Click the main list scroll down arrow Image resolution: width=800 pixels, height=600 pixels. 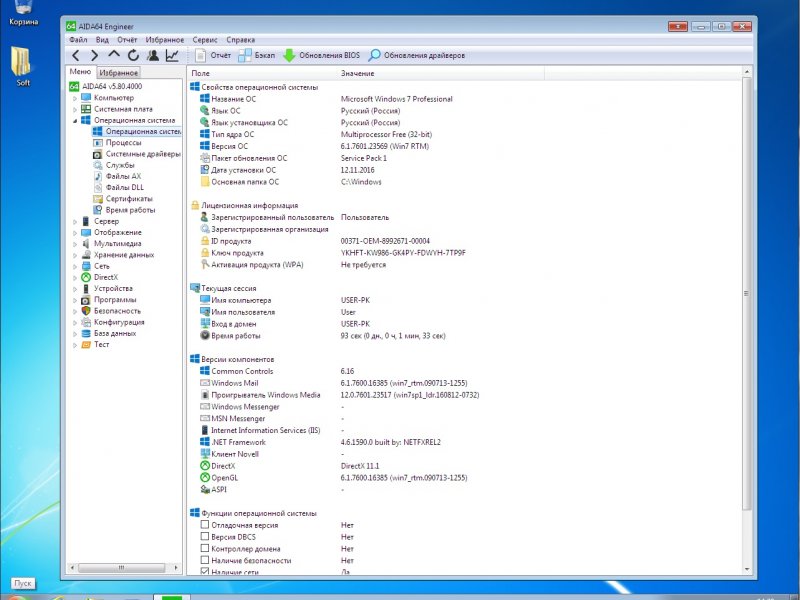pyautogui.click(x=746, y=569)
